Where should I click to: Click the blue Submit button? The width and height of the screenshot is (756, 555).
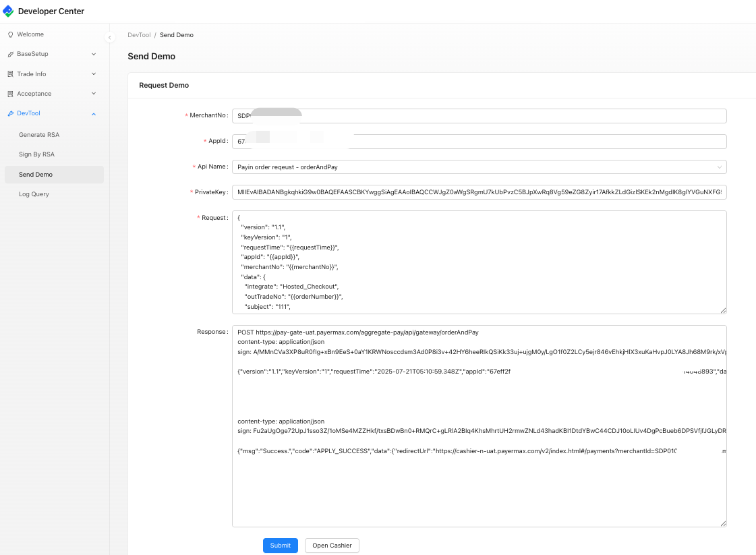pyautogui.click(x=280, y=546)
